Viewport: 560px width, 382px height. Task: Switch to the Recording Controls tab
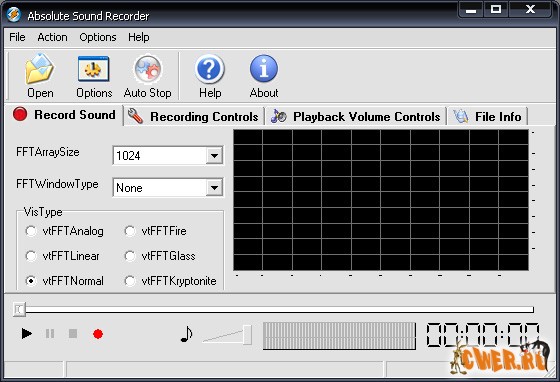click(193, 117)
